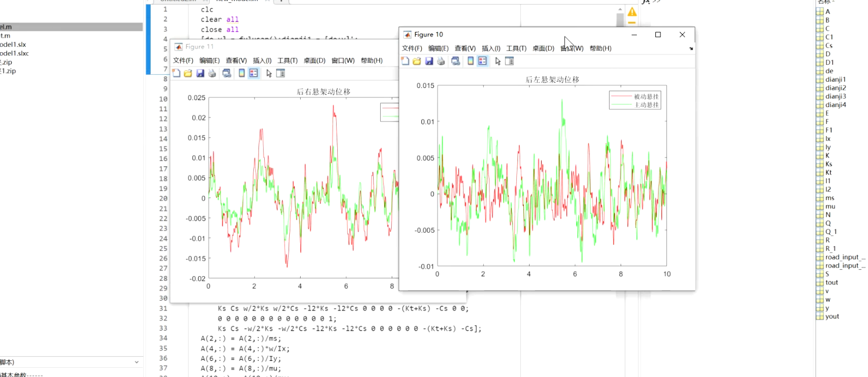Select variable Cs in workspace
Viewport: 868px width, 377px height.
coord(829,46)
